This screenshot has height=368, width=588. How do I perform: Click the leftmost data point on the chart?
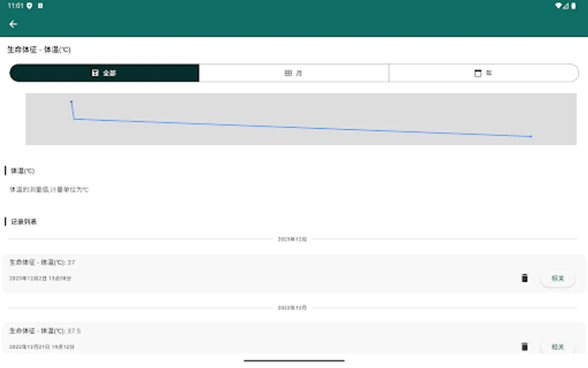click(71, 101)
